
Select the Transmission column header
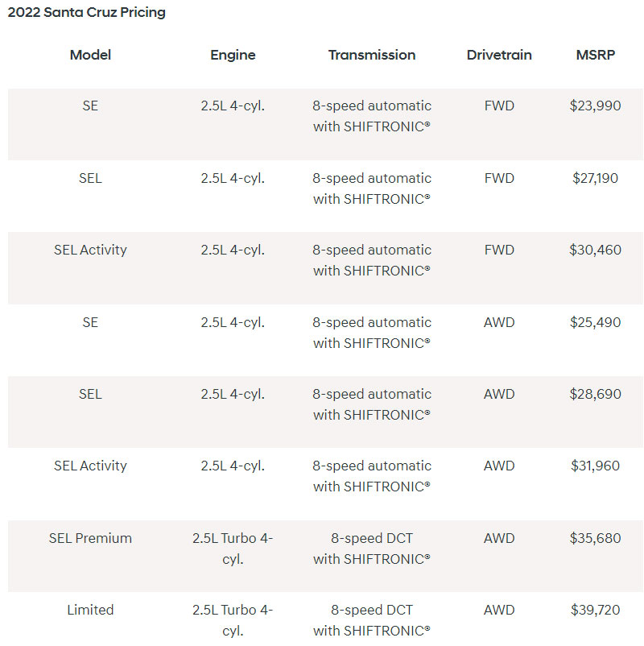point(372,55)
